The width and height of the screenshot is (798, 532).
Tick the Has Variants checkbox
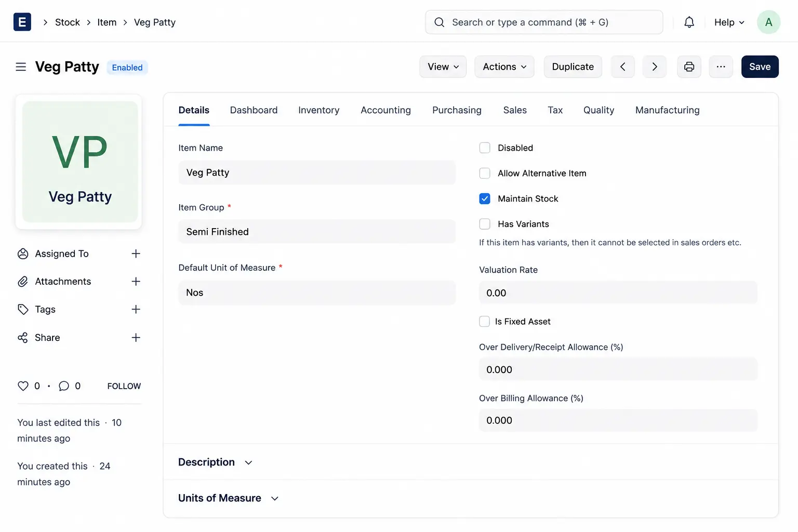coord(485,224)
